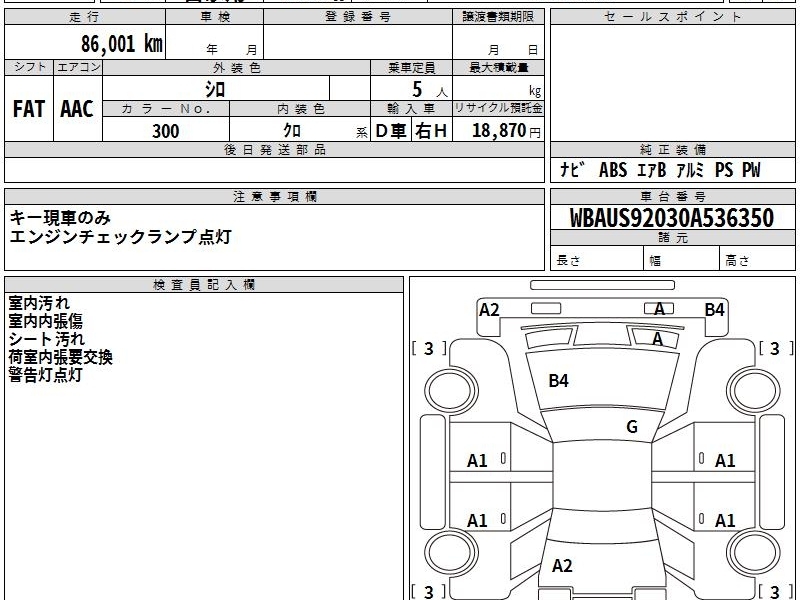Click the 諸元 header
The image size is (800, 600).
(672, 238)
